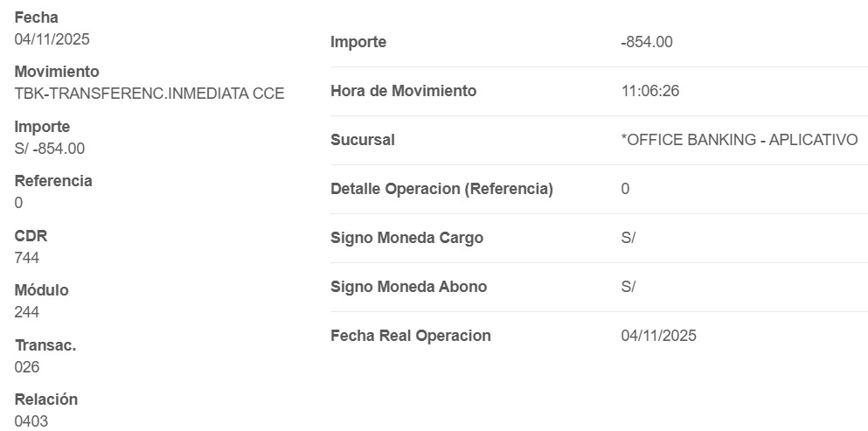Select the Hora de Movimiento time 11:06:26
The width and height of the screenshot is (868, 431).
click(x=649, y=91)
